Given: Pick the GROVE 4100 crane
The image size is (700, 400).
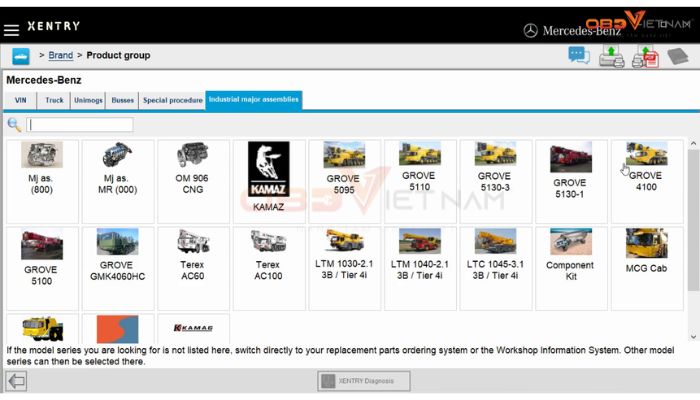Looking at the screenshot, I should coord(647,181).
